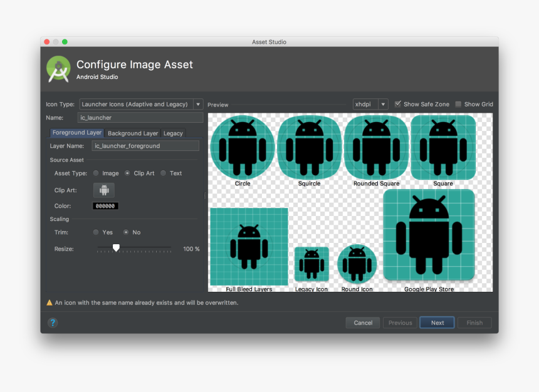Select the Round Icon preview
The image size is (539, 392).
click(x=357, y=264)
